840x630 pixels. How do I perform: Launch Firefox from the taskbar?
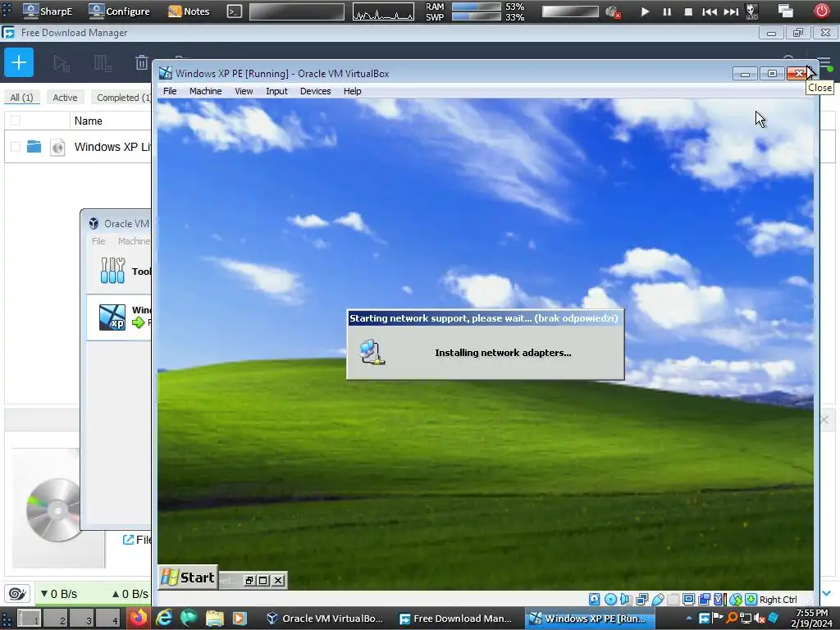tap(138, 618)
